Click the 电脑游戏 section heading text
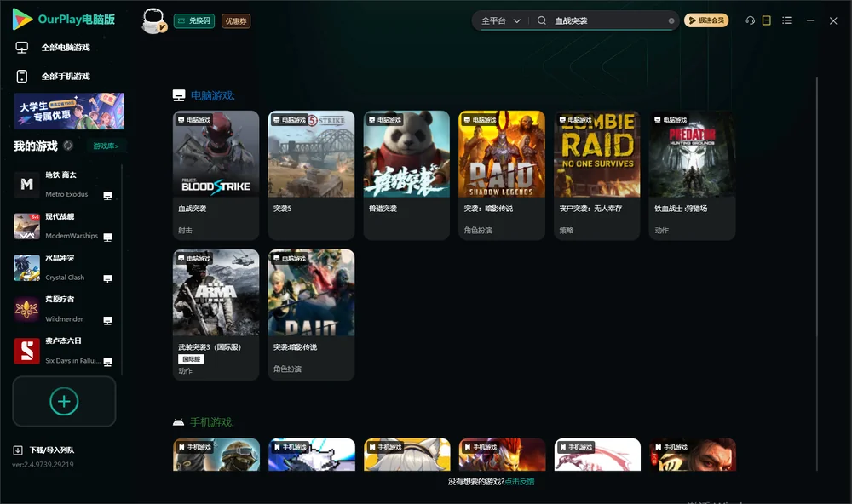852x504 pixels. (212, 95)
